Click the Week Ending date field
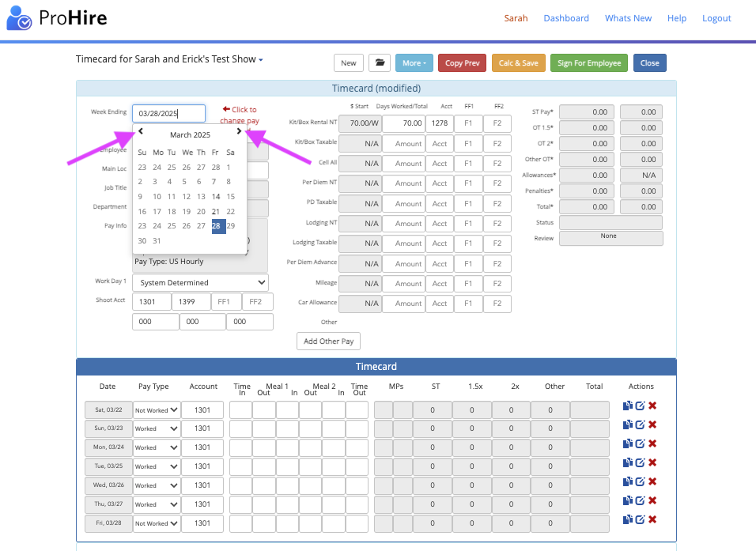The width and height of the screenshot is (756, 551). pos(168,113)
